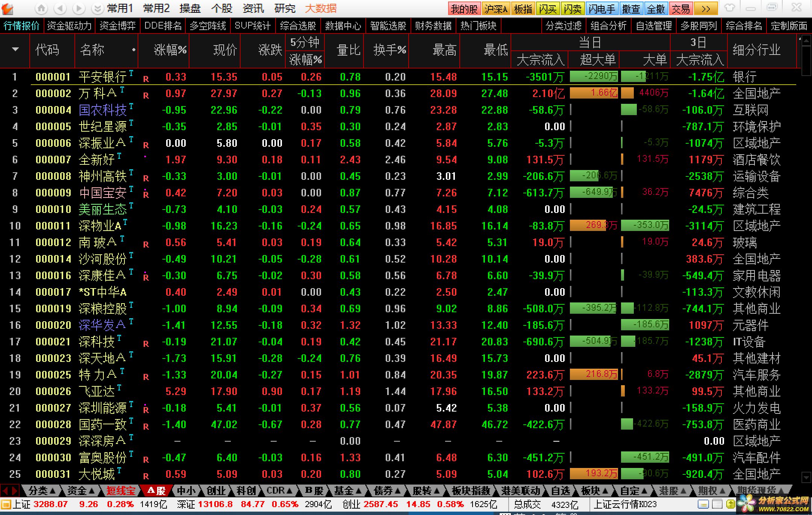Switch to the 资金驱动力 tab
This screenshot has width=812, height=515.
(69, 26)
